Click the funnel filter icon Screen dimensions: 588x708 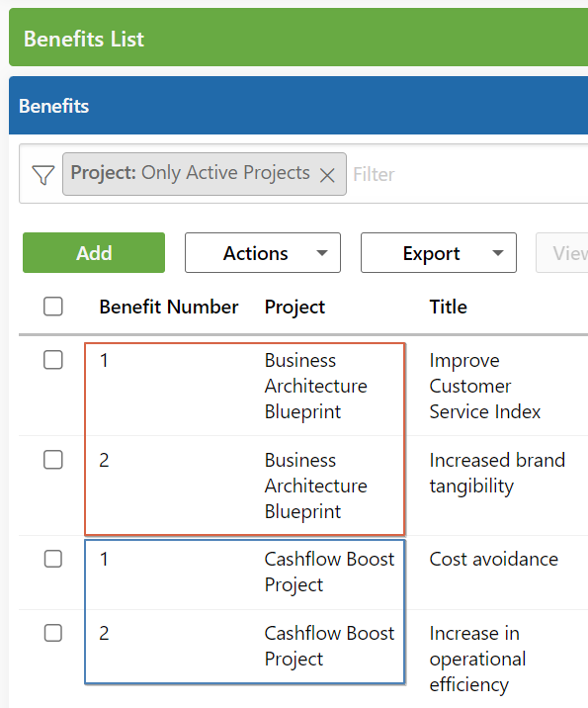43,175
